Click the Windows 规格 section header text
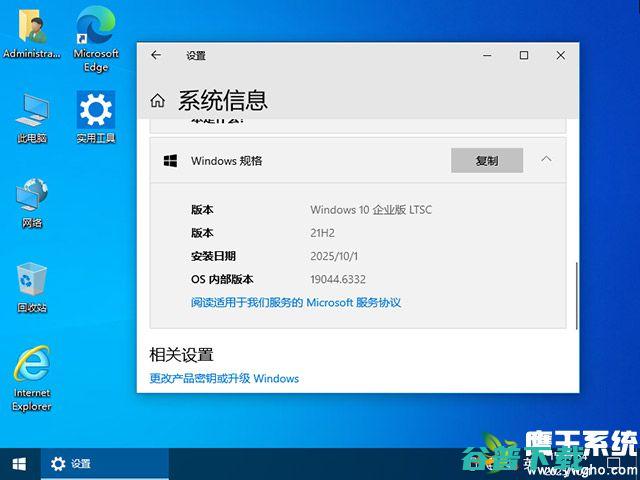640x480 pixels. coord(227,161)
